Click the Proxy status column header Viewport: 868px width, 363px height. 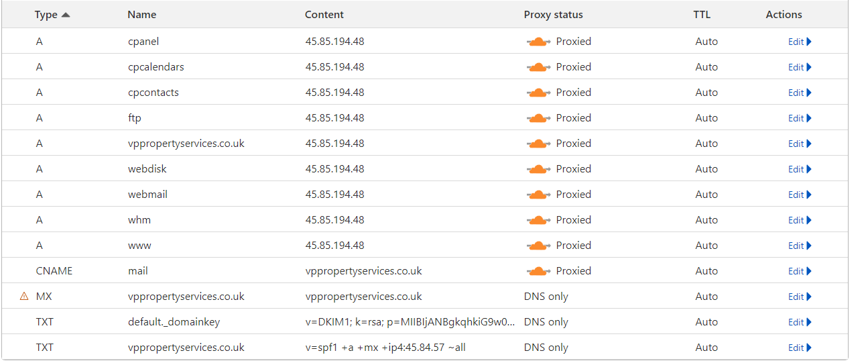553,15
